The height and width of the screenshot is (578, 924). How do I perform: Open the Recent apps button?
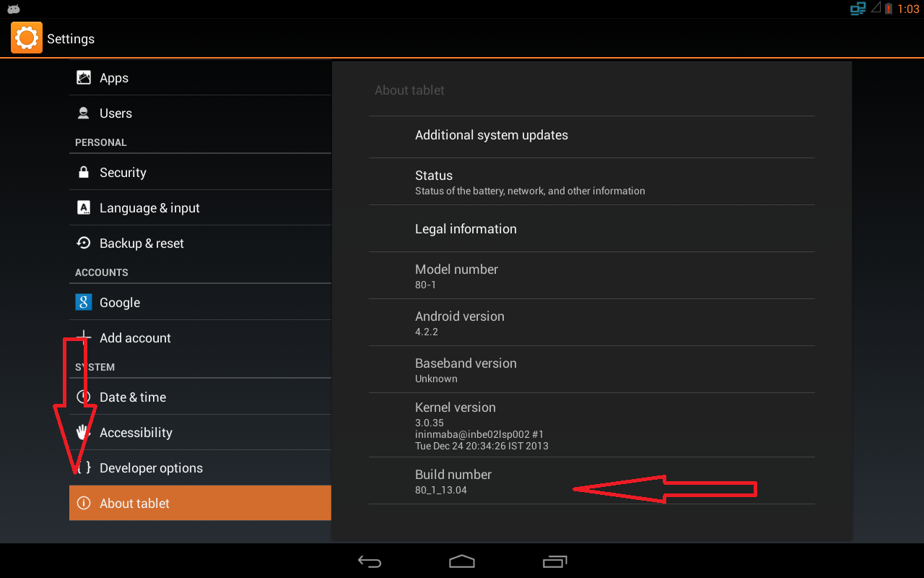[554, 561]
